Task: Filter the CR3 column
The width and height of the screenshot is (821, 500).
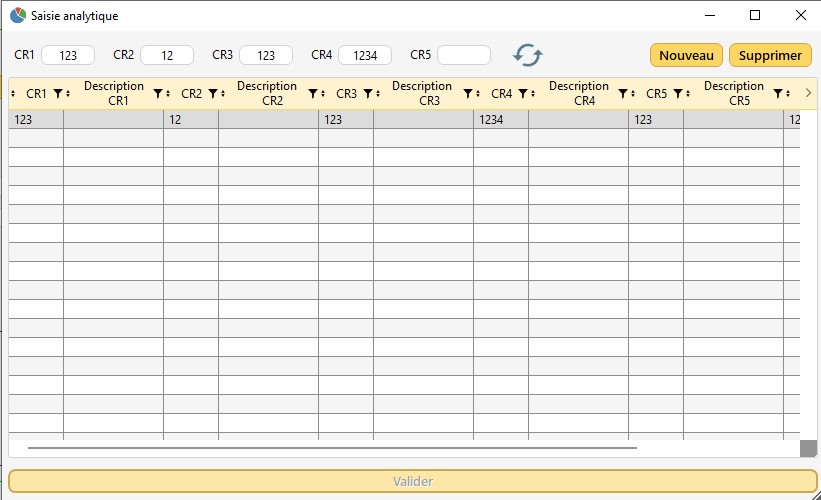Action: 367,94
